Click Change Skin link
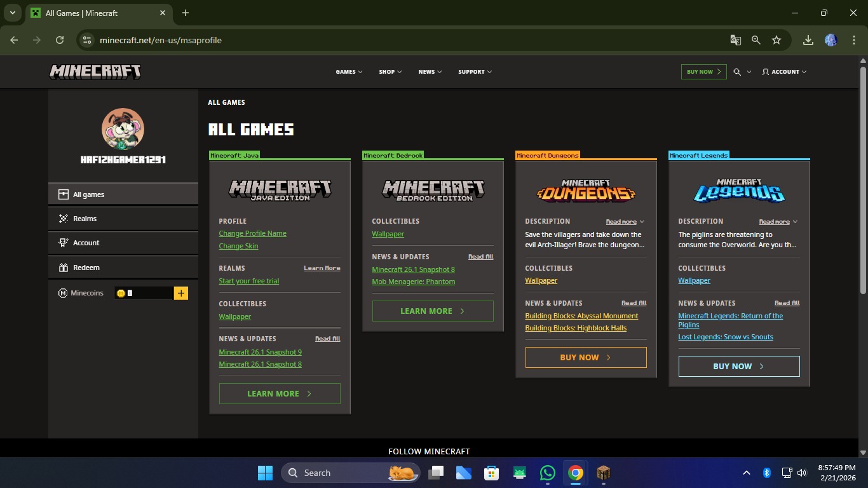The width and height of the screenshot is (868, 488). click(x=238, y=246)
